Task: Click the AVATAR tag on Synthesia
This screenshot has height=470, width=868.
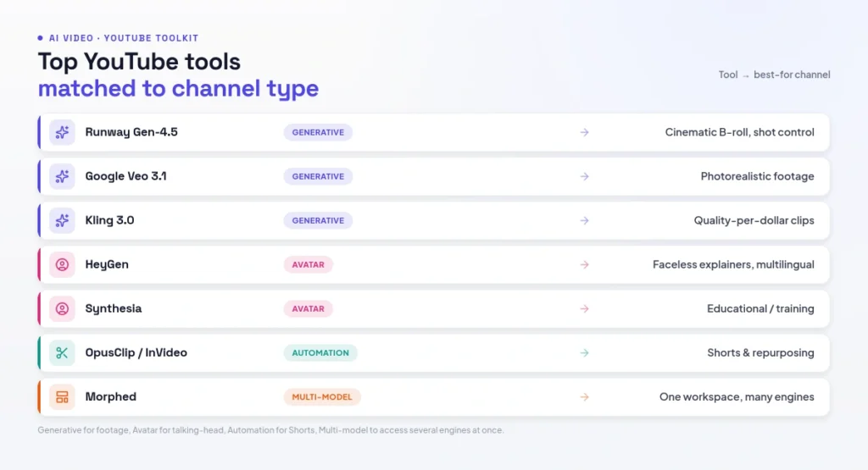Action: pos(308,308)
